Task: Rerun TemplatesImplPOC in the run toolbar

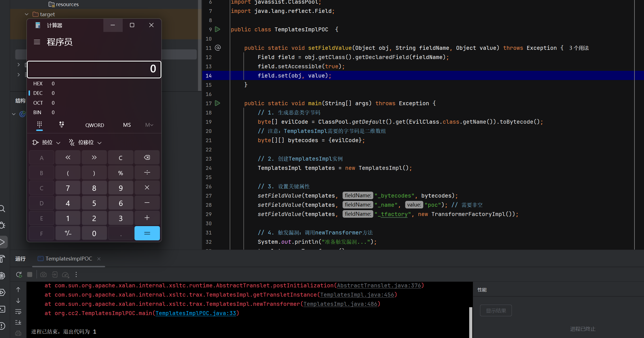Action: tap(19, 274)
